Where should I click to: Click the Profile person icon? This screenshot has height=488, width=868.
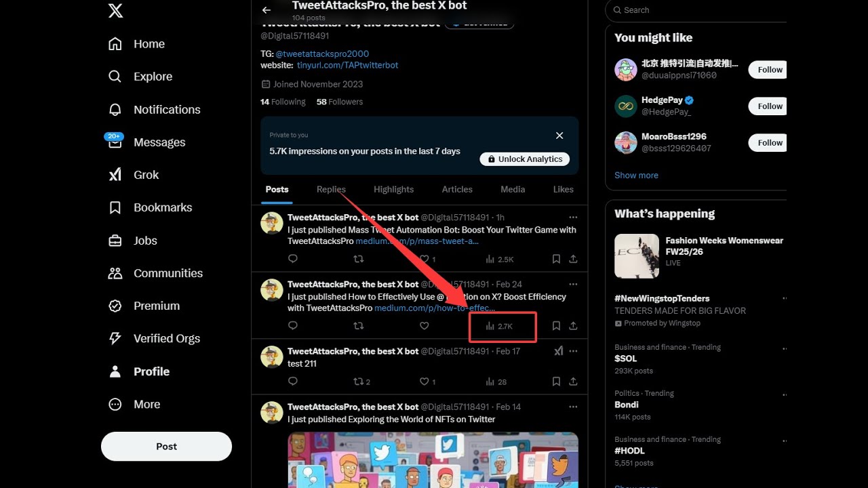coord(115,371)
